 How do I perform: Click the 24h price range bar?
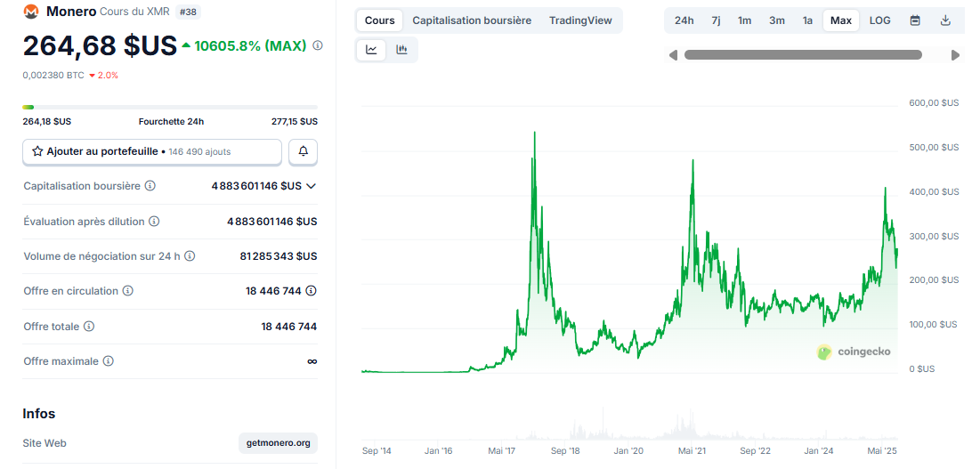[170, 108]
